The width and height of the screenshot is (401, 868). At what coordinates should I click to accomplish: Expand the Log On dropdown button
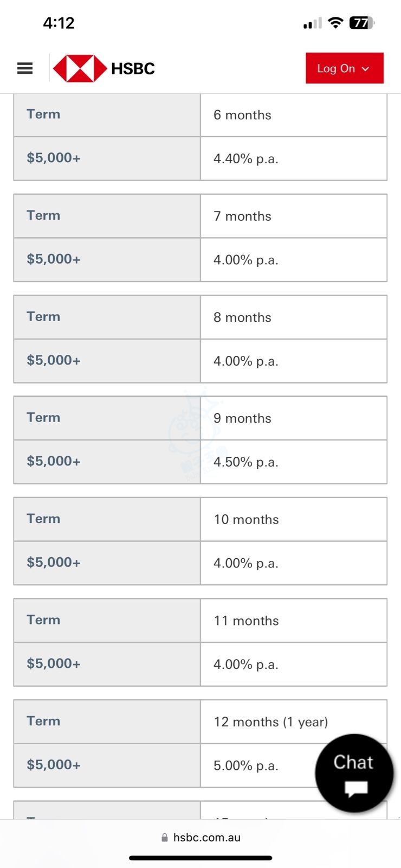tap(344, 68)
